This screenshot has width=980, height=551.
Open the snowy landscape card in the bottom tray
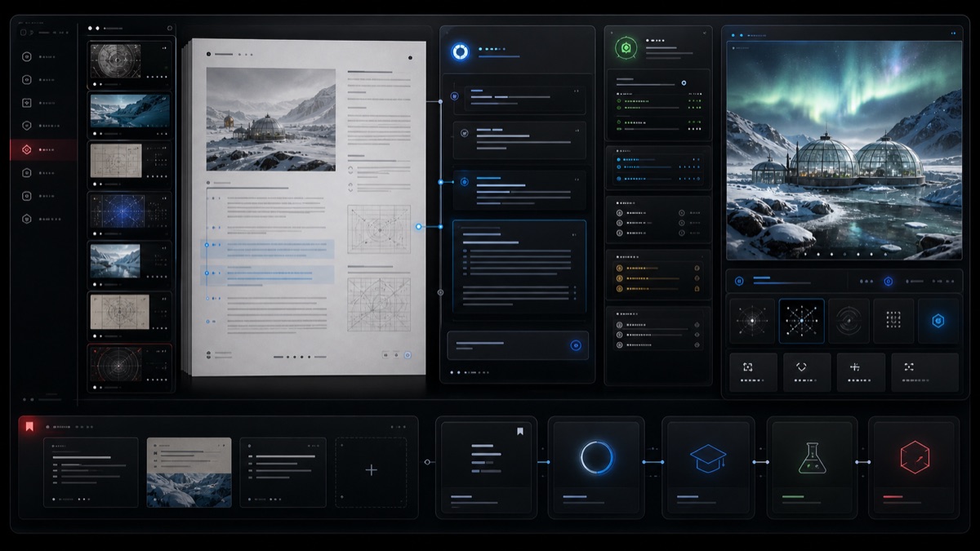[x=189, y=473]
